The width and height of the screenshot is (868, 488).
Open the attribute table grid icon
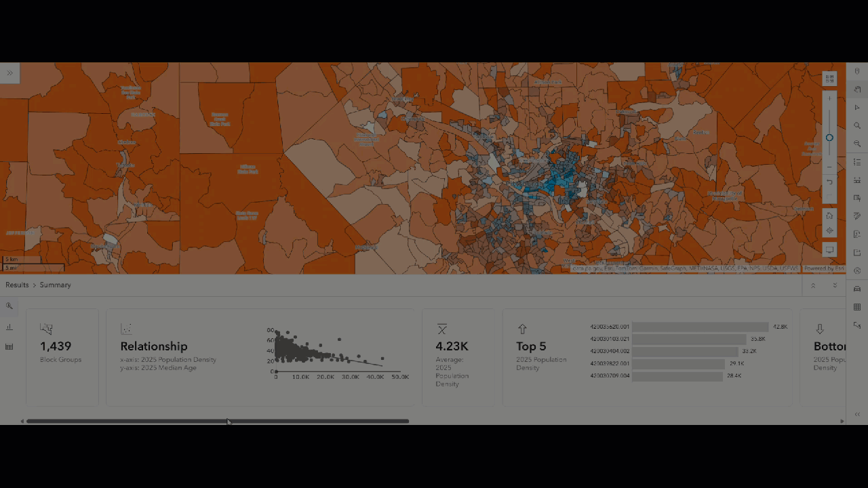tap(856, 306)
